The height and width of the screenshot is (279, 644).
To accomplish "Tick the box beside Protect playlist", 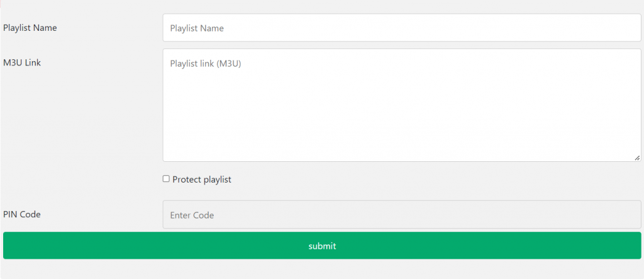I will click(x=166, y=179).
